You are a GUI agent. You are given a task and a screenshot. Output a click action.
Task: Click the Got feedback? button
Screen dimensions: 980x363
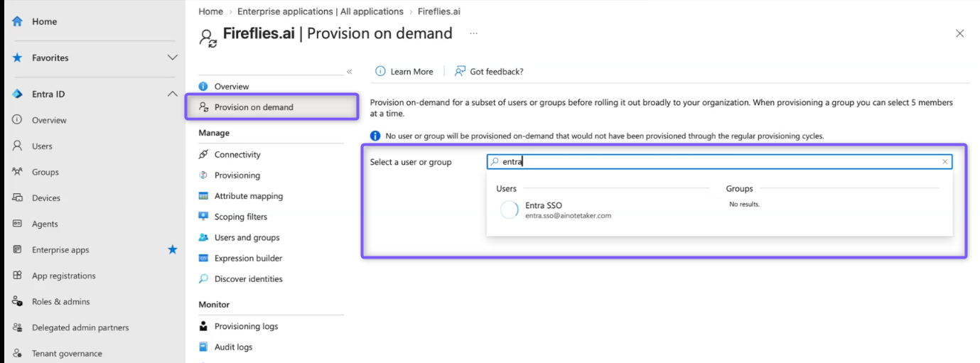489,71
